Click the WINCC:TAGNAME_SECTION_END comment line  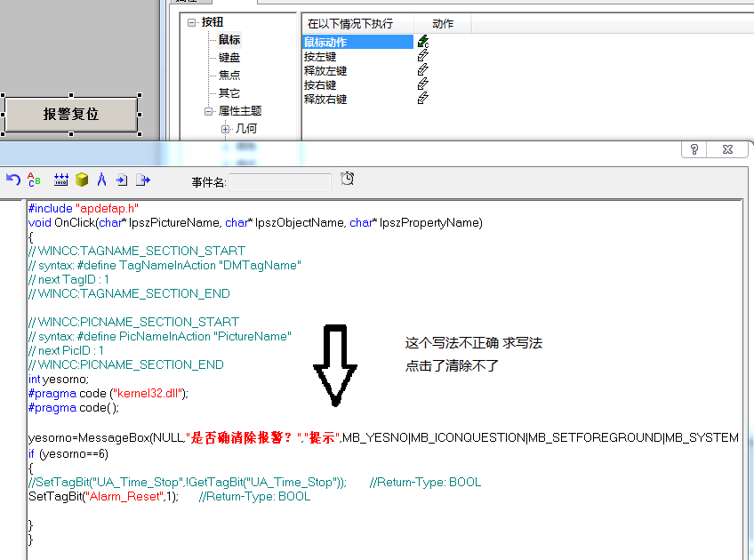pyautogui.click(x=129, y=293)
